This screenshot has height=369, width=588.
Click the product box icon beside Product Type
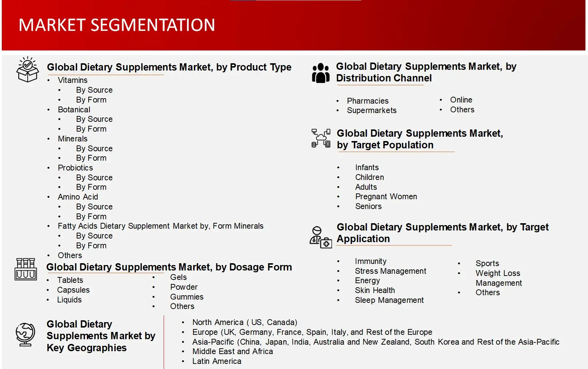click(28, 69)
